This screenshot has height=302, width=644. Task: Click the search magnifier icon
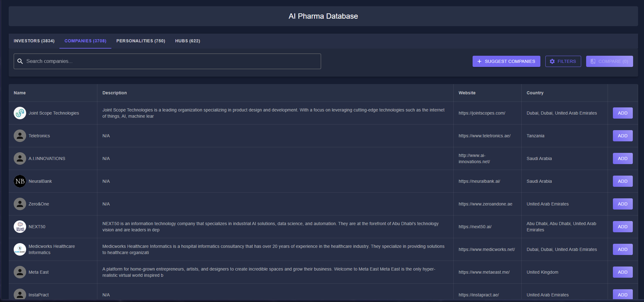click(x=20, y=61)
